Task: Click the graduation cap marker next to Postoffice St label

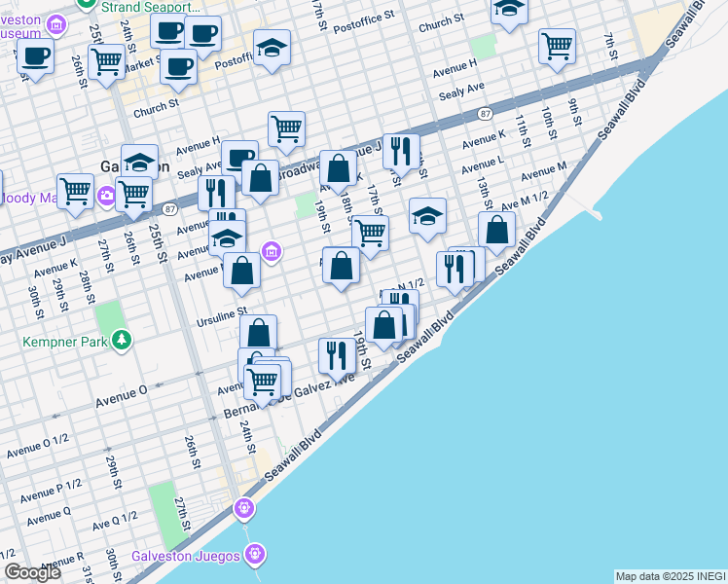Action: tap(273, 49)
